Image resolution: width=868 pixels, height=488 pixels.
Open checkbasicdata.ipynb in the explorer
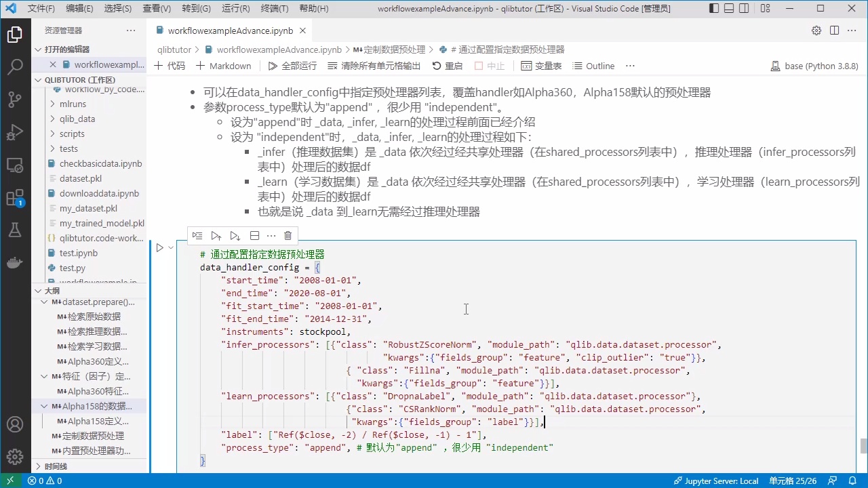point(98,163)
